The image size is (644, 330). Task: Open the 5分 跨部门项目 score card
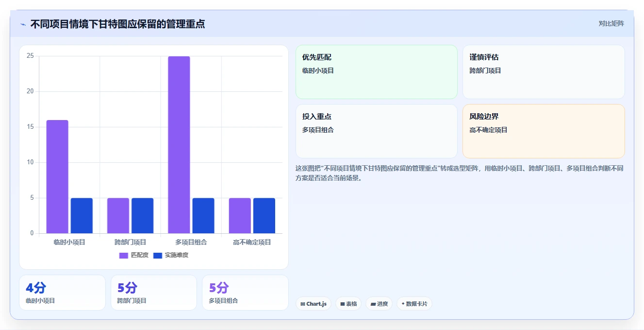(x=154, y=293)
